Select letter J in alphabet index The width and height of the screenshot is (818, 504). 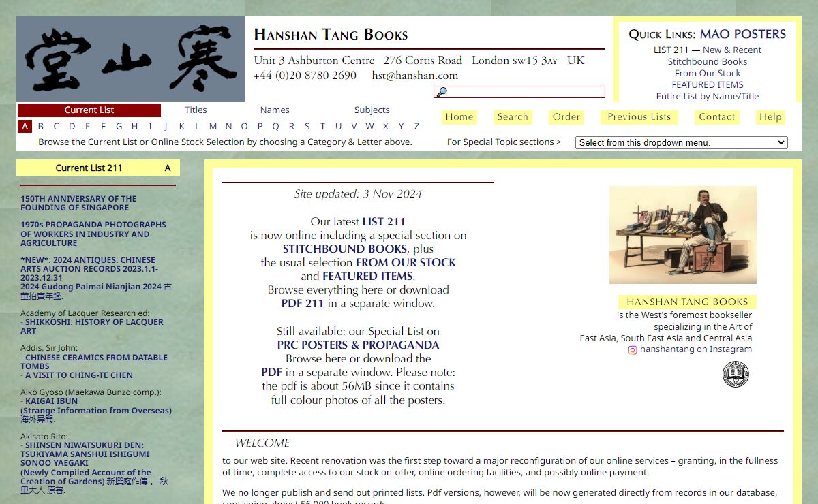coord(166,127)
